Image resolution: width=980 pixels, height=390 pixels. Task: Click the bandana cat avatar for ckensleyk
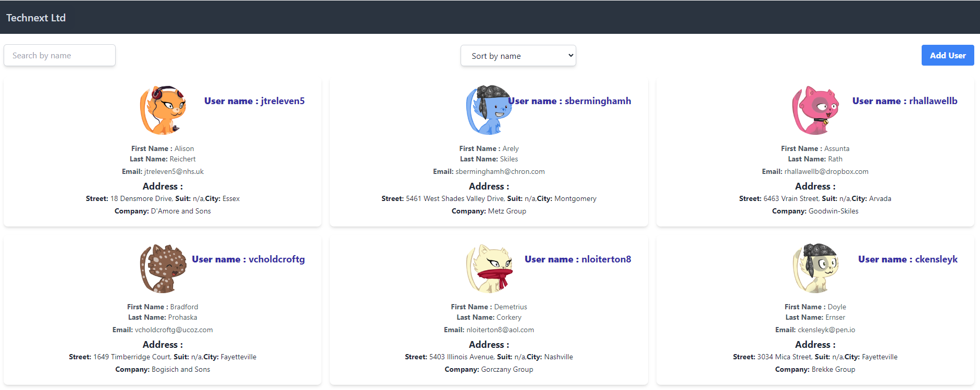(x=815, y=269)
